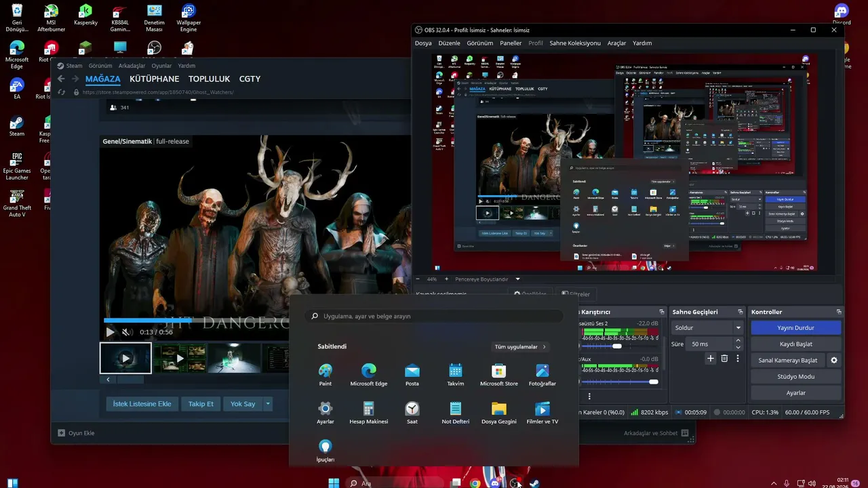Open the Arkadaşlar menu in Steam
Screen dimensions: 868x488
point(132,66)
